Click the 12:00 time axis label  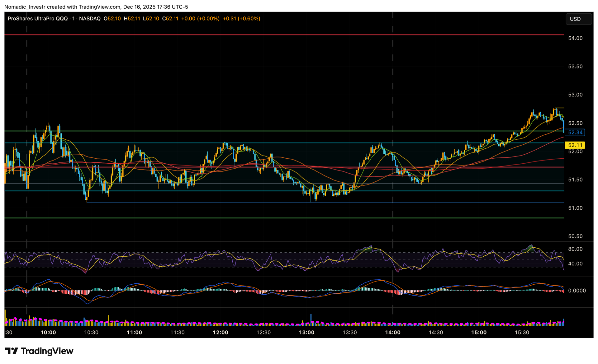click(x=221, y=333)
